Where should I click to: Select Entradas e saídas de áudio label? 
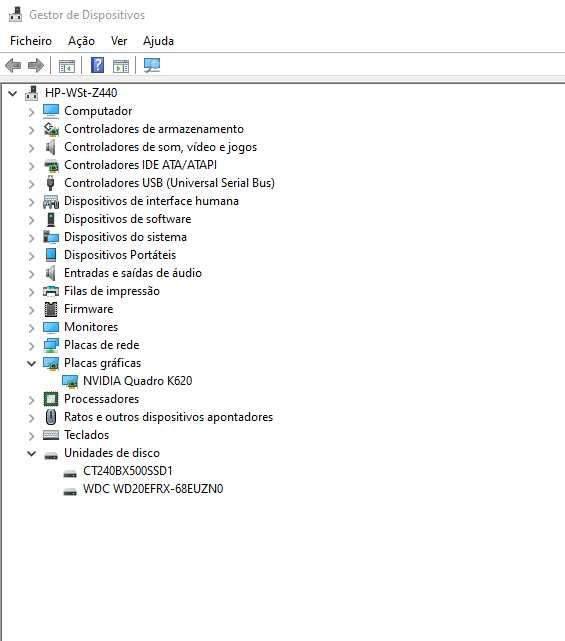click(133, 273)
